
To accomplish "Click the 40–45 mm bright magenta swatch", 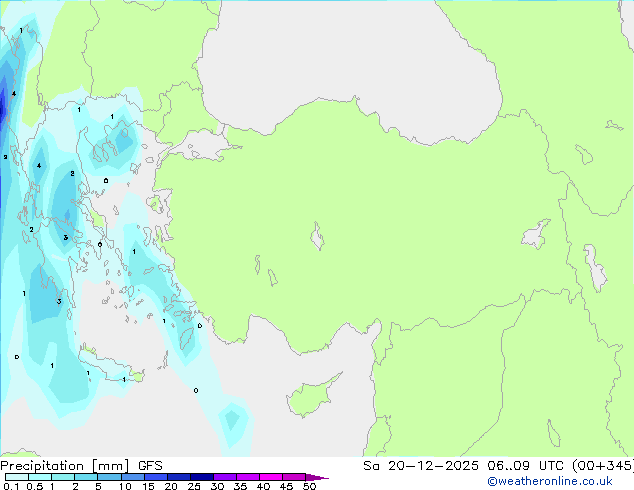I will coord(271,477).
